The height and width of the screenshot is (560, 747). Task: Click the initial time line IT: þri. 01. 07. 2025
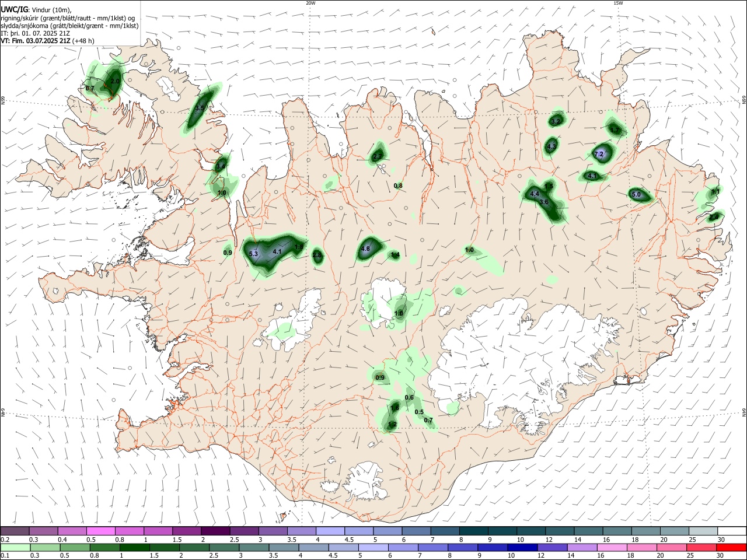[35, 33]
